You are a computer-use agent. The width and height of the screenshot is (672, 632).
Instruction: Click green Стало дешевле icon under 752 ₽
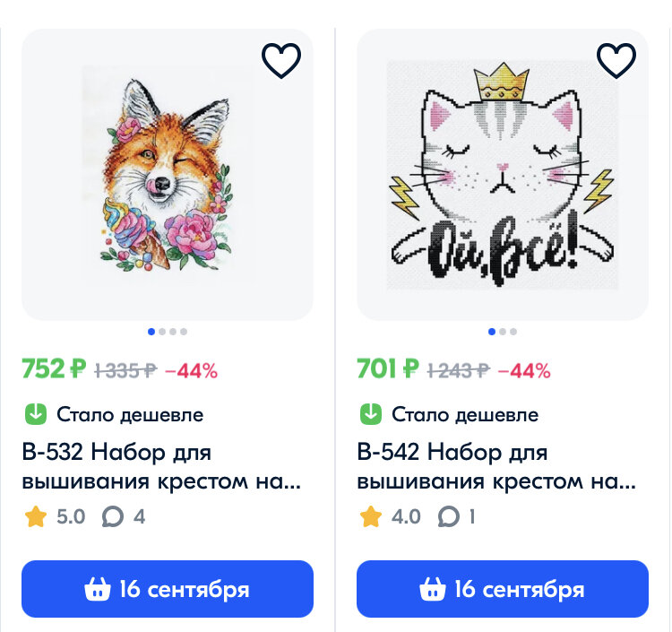click(36, 414)
